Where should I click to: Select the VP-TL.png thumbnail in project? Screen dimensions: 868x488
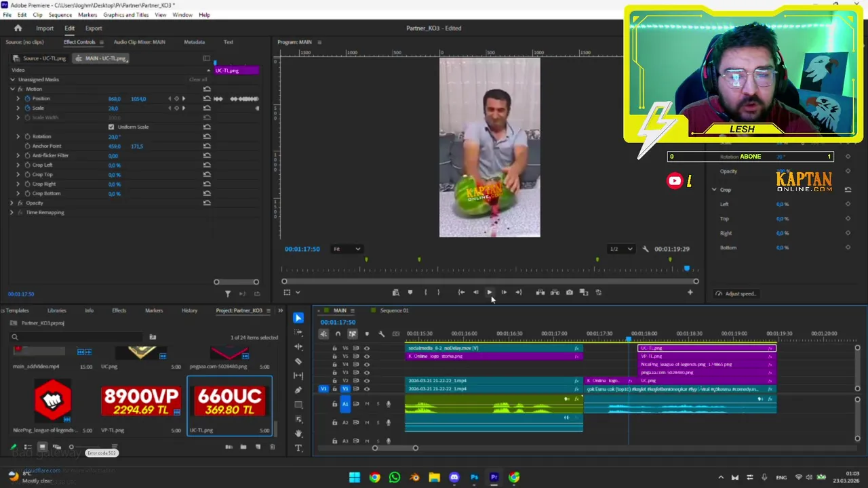tap(140, 401)
